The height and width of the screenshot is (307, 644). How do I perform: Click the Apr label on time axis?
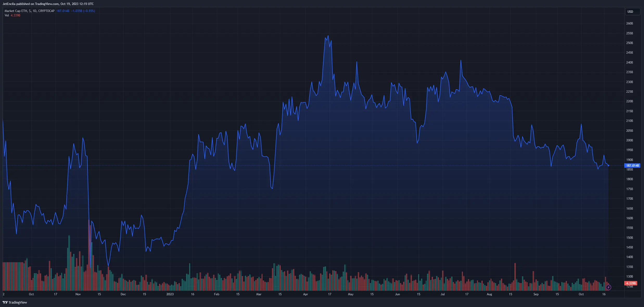pyautogui.click(x=305, y=294)
